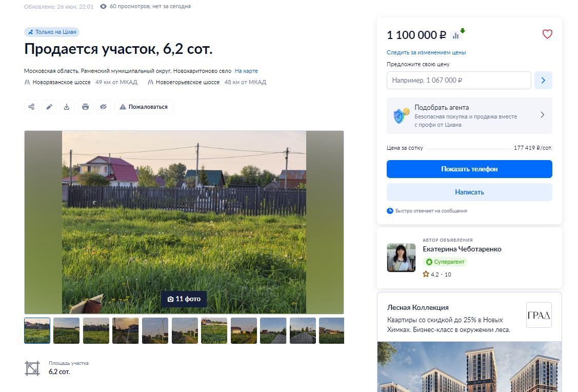Click the agent shield icon
Image resolution: width=578 pixels, height=392 pixels.
tap(401, 115)
